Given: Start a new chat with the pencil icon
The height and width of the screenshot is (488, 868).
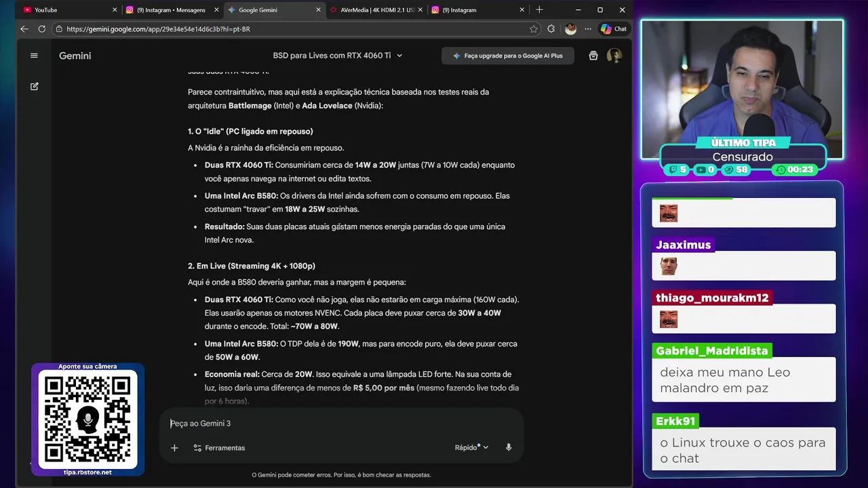Looking at the screenshot, I should [34, 87].
